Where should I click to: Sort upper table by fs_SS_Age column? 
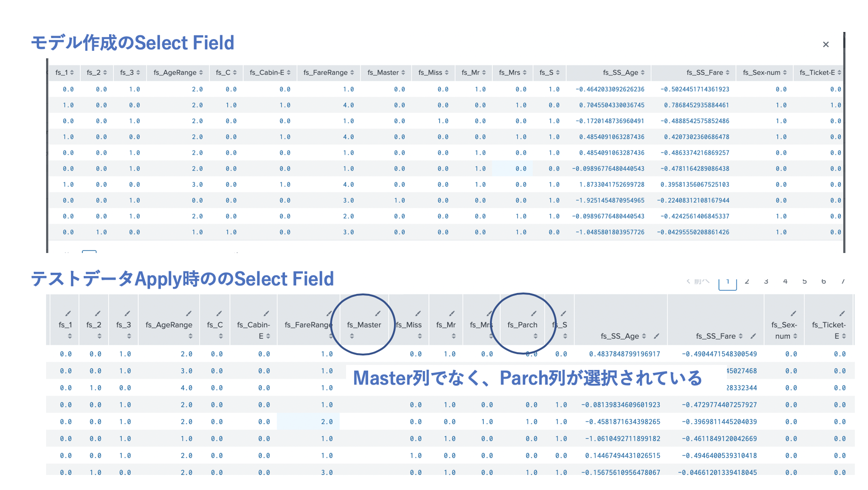click(643, 72)
